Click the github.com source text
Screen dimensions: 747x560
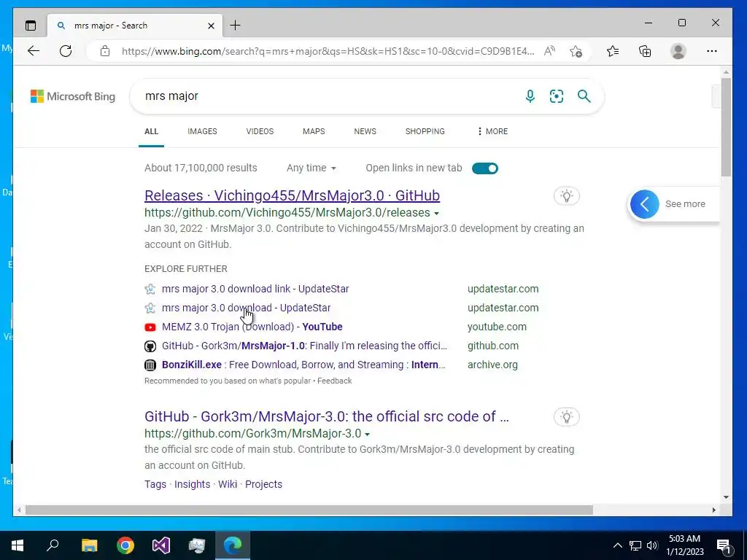[493, 346]
